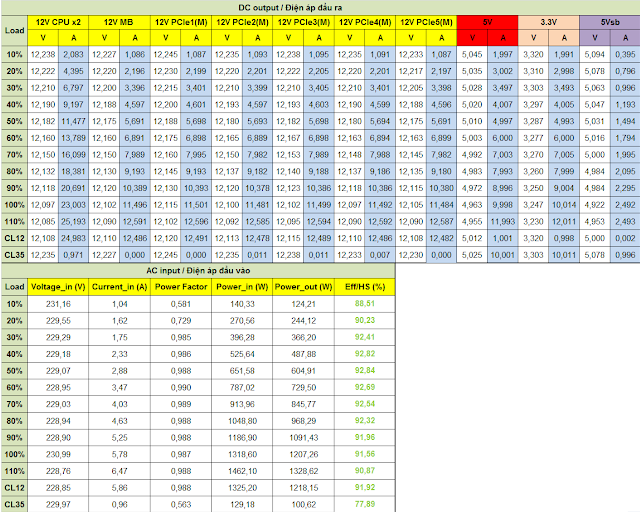The image size is (640, 512).
Task: Select the "12V PCIe5(M)" header cell
Action: 426,20
